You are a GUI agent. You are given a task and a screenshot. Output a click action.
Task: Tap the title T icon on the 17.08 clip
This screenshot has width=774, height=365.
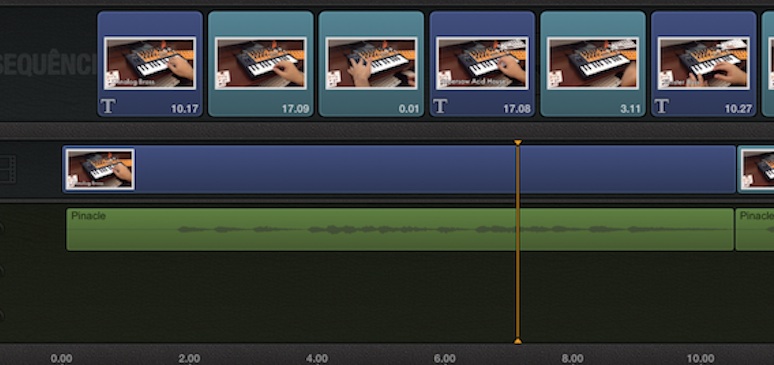[440, 106]
